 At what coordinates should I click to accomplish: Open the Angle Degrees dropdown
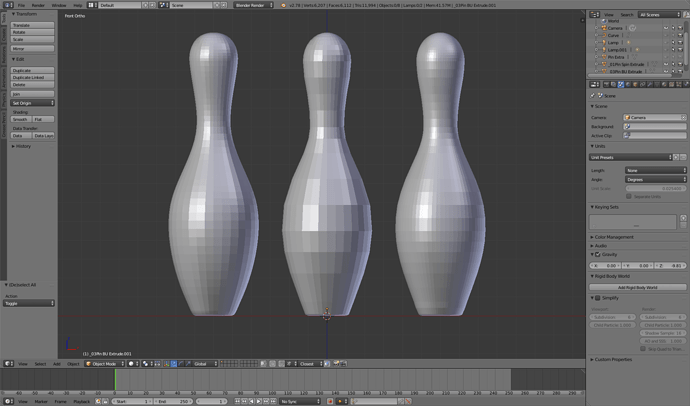tap(656, 179)
